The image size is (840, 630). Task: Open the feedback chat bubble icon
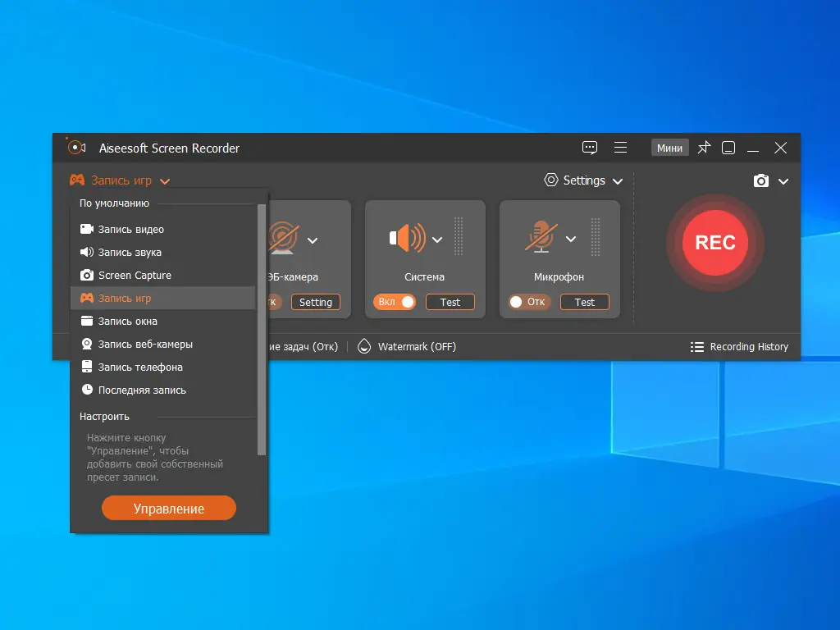pyautogui.click(x=589, y=148)
